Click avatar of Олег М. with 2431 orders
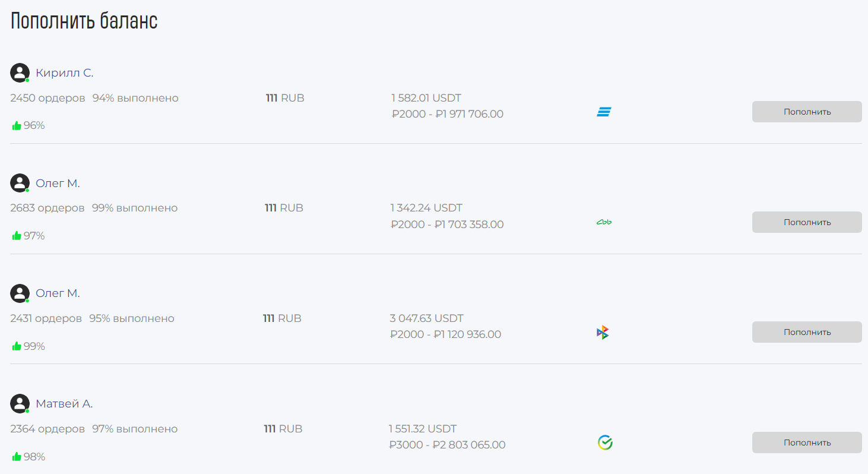Viewport: 868px width, 474px height. click(20, 293)
